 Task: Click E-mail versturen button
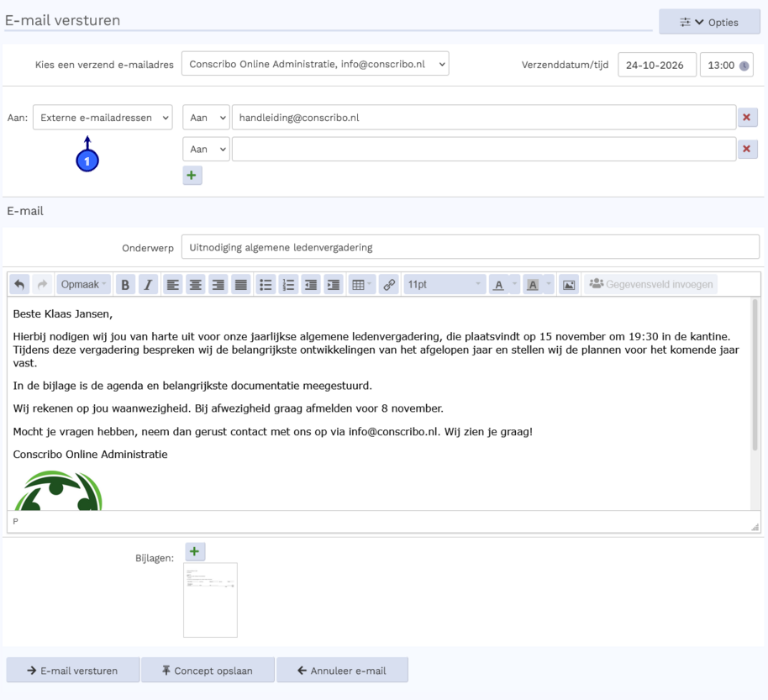point(73,670)
